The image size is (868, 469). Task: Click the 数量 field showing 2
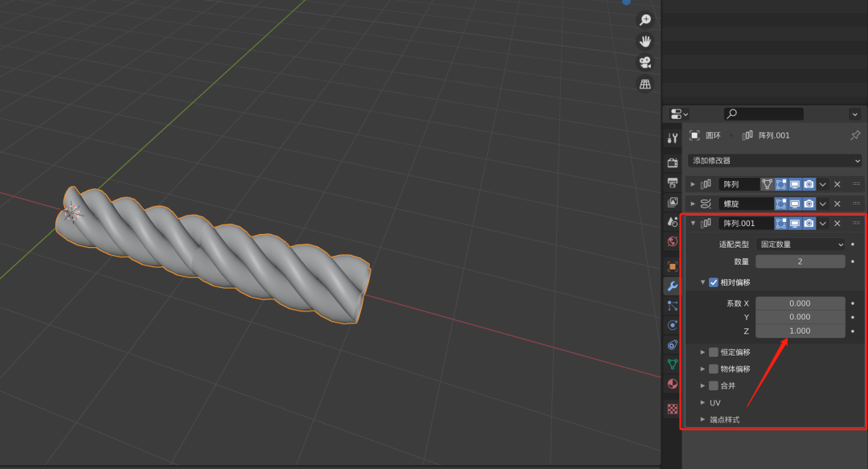tap(800, 261)
